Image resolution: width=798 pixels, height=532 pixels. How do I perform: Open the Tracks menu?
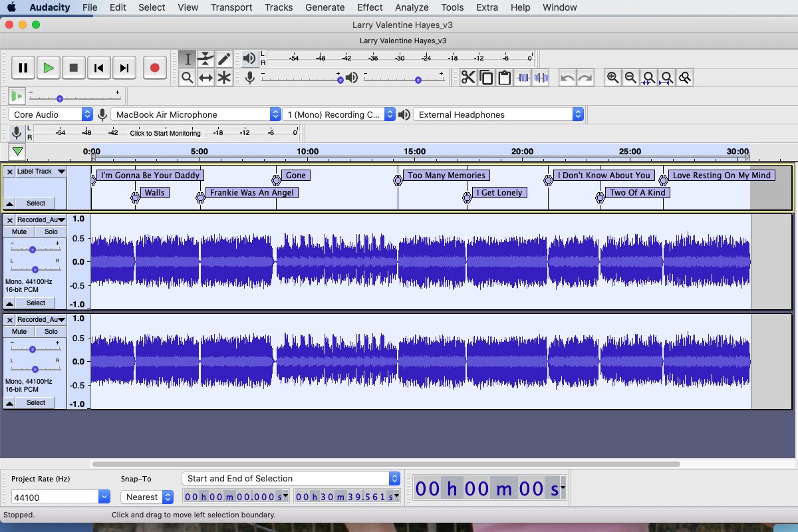click(x=279, y=7)
